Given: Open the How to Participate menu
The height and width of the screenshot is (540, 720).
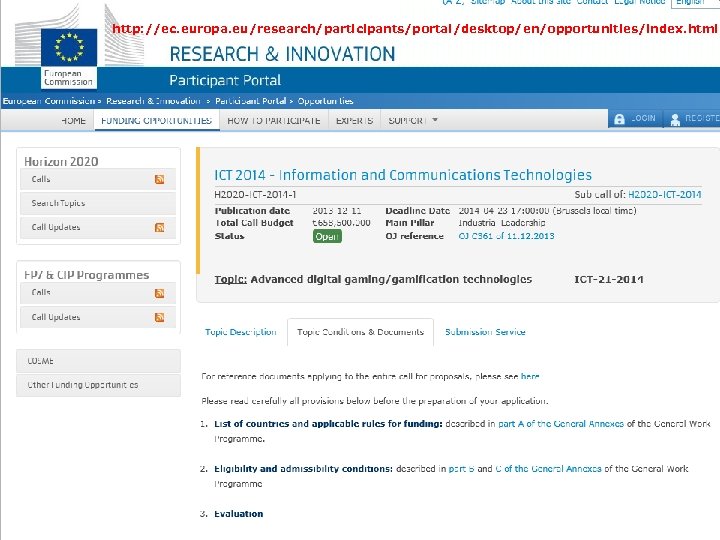Looking at the screenshot, I should (x=274, y=120).
